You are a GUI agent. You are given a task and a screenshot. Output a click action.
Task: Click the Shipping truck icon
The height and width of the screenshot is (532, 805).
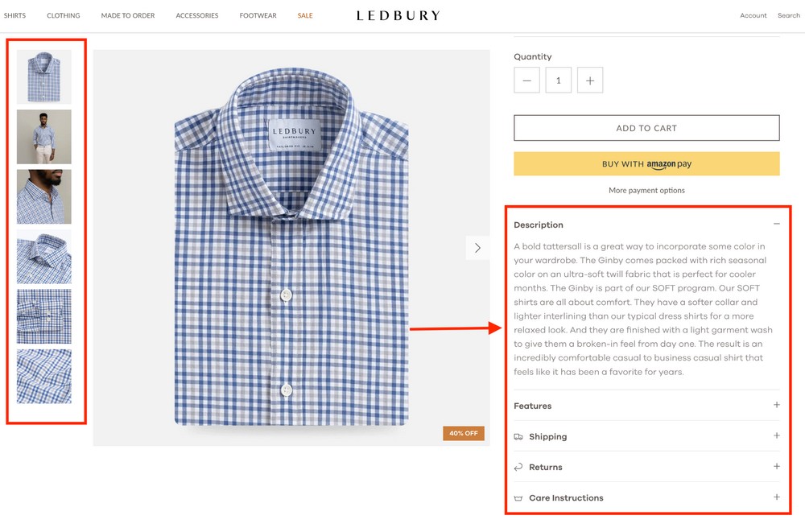click(x=519, y=436)
